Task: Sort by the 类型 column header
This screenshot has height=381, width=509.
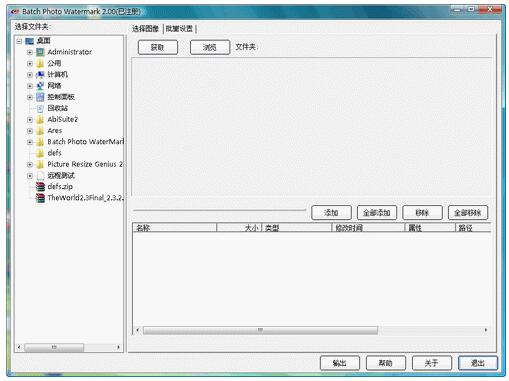Action: coord(297,228)
